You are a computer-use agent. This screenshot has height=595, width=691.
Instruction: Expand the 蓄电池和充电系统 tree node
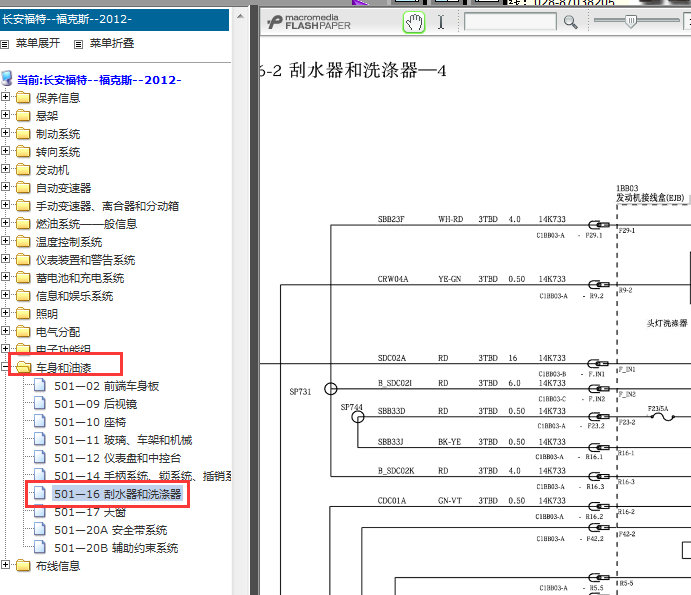click(5, 277)
